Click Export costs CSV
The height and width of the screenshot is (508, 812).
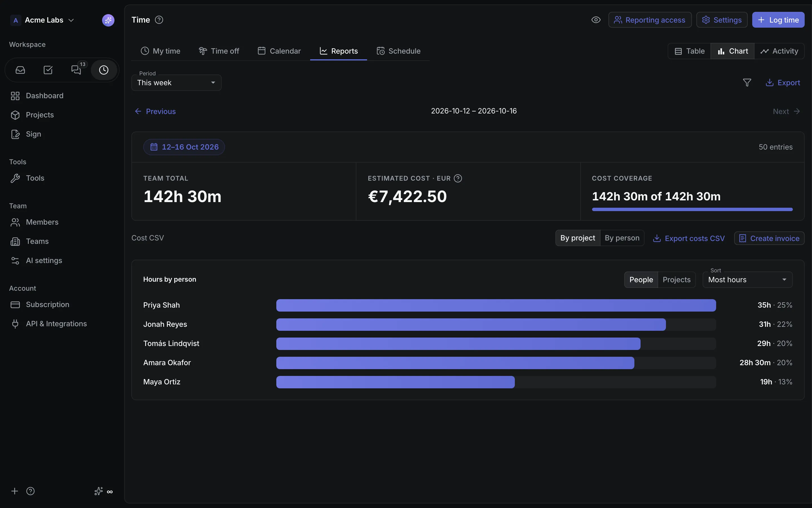[689, 238]
